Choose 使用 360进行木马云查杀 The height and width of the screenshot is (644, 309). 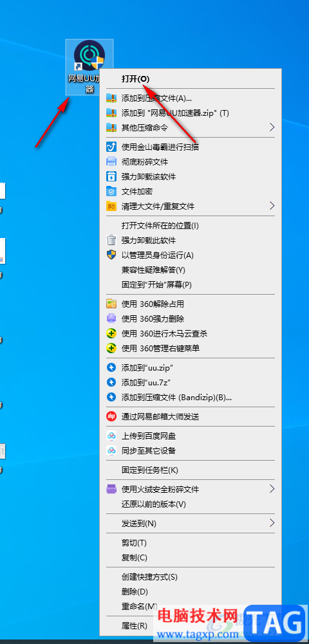(191, 333)
